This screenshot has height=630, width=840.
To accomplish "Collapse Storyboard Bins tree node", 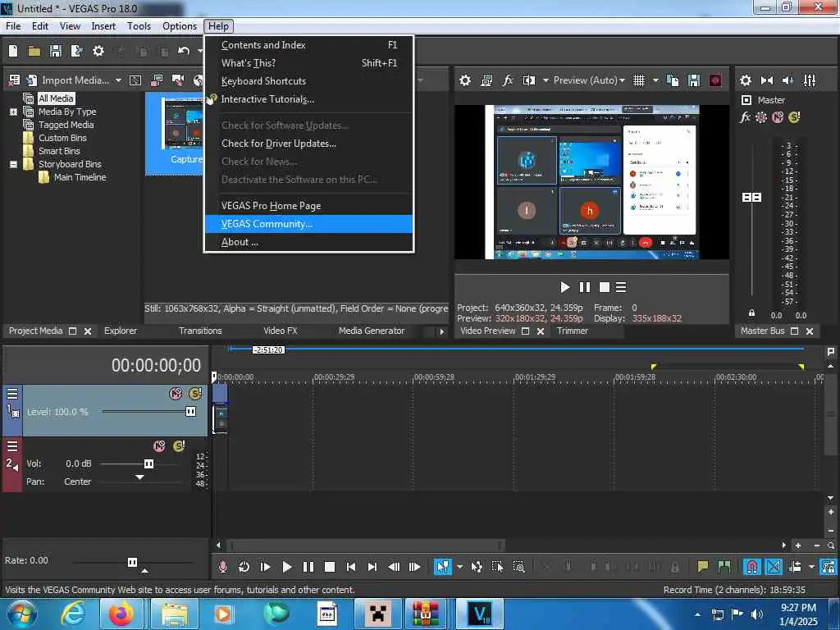I will (x=13, y=164).
